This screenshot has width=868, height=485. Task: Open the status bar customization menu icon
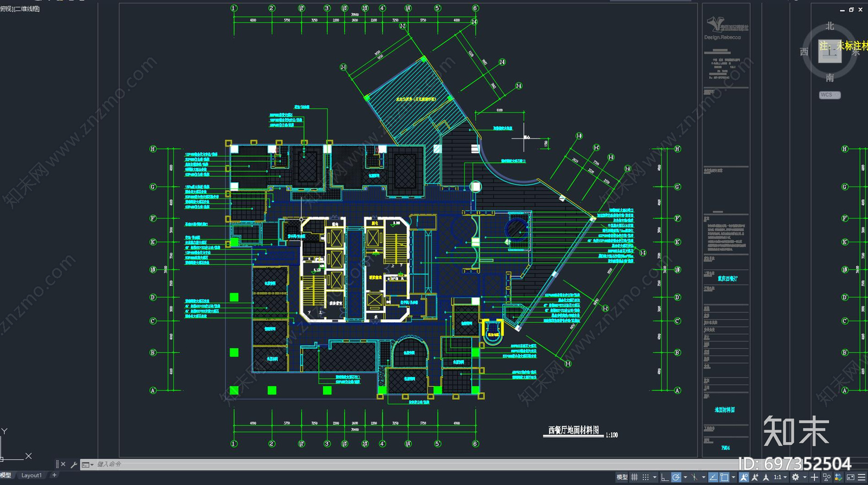(862, 477)
